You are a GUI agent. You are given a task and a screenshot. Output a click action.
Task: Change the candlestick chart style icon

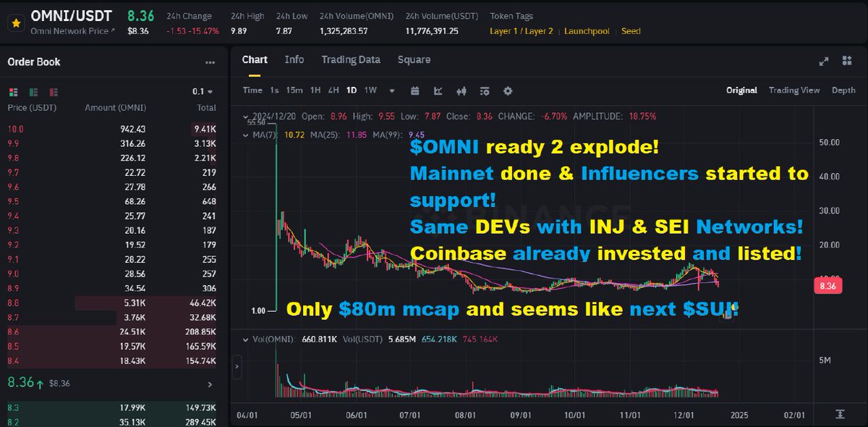coord(461,91)
